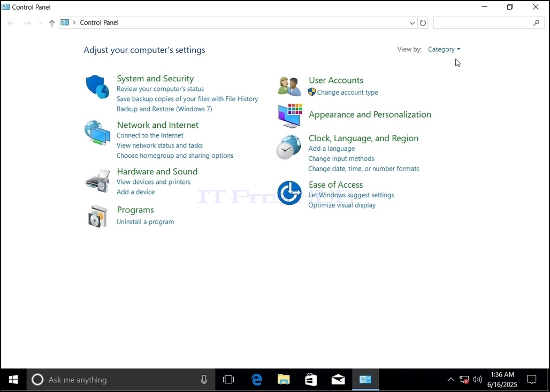Image resolution: width=550 pixels, height=392 pixels.
Task: Click Review your computer's status
Action: pyautogui.click(x=161, y=89)
